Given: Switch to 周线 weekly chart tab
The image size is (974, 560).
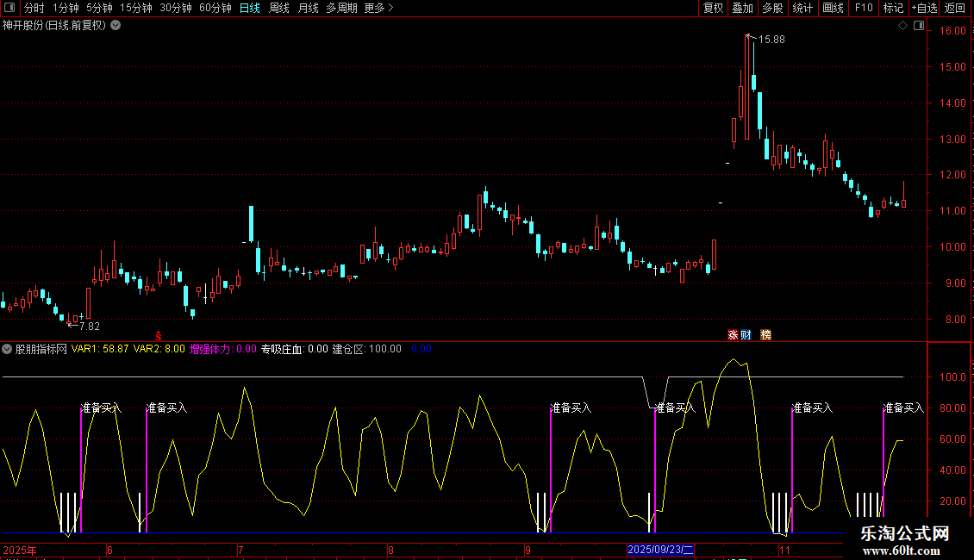Looking at the screenshot, I should click(x=279, y=8).
